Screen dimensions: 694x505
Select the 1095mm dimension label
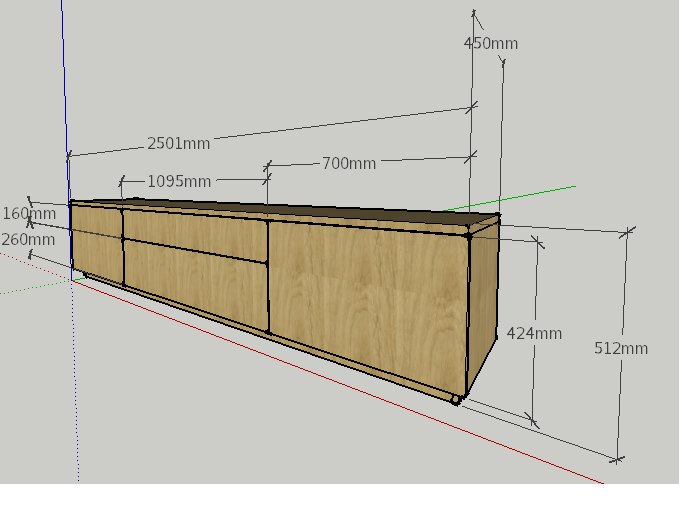point(179,181)
